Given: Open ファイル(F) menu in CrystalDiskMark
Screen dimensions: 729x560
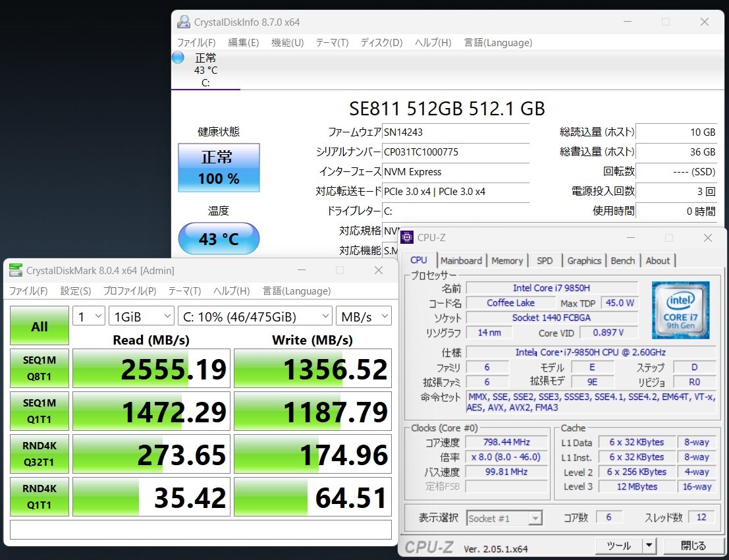Looking at the screenshot, I should pyautogui.click(x=28, y=291).
